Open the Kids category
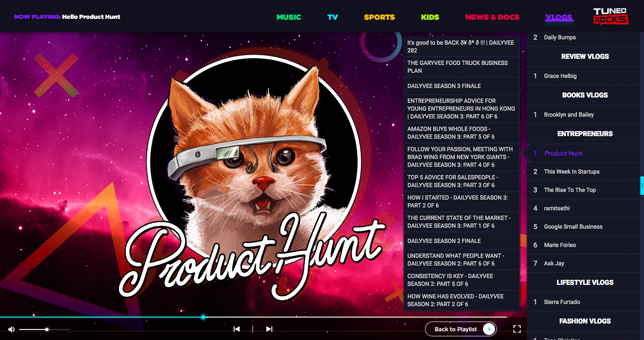This screenshot has height=340, width=644. [x=430, y=17]
